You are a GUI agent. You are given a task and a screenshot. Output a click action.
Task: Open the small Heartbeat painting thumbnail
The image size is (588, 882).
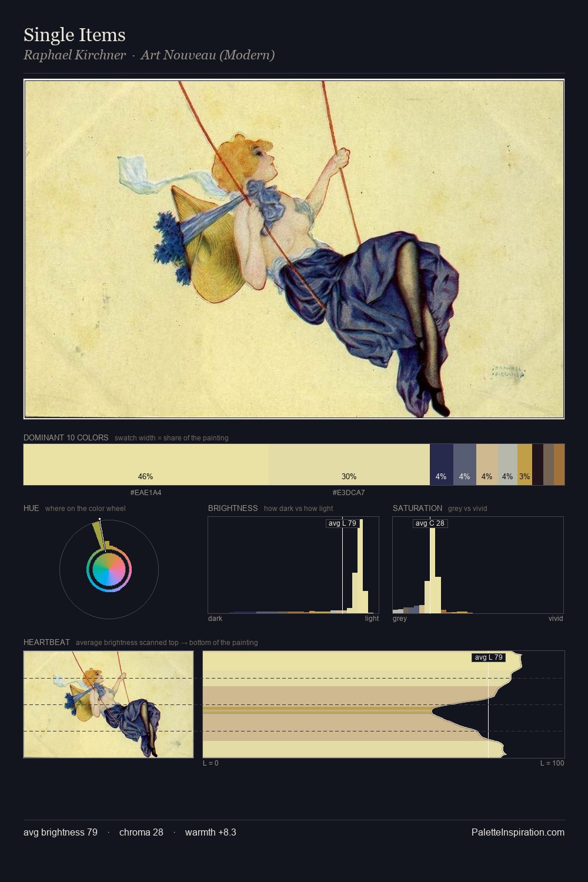click(x=108, y=704)
